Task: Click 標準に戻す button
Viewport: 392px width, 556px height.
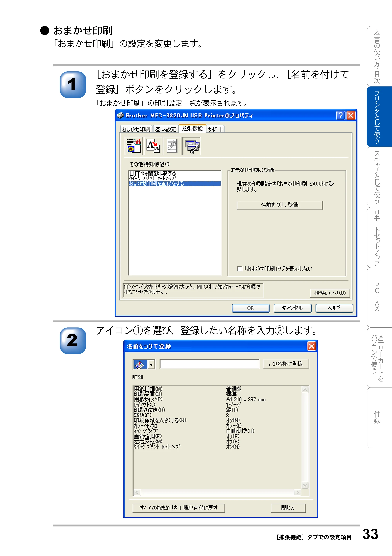Action: pyautogui.click(x=330, y=293)
